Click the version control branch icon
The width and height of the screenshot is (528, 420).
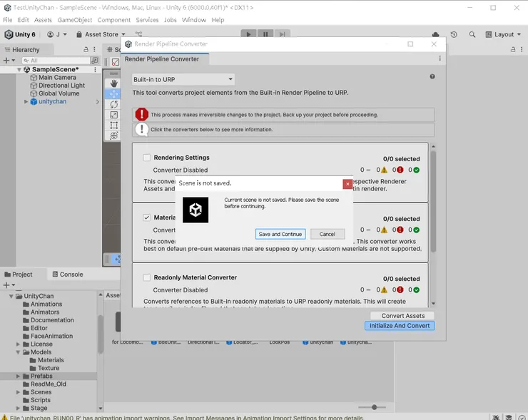138,34
